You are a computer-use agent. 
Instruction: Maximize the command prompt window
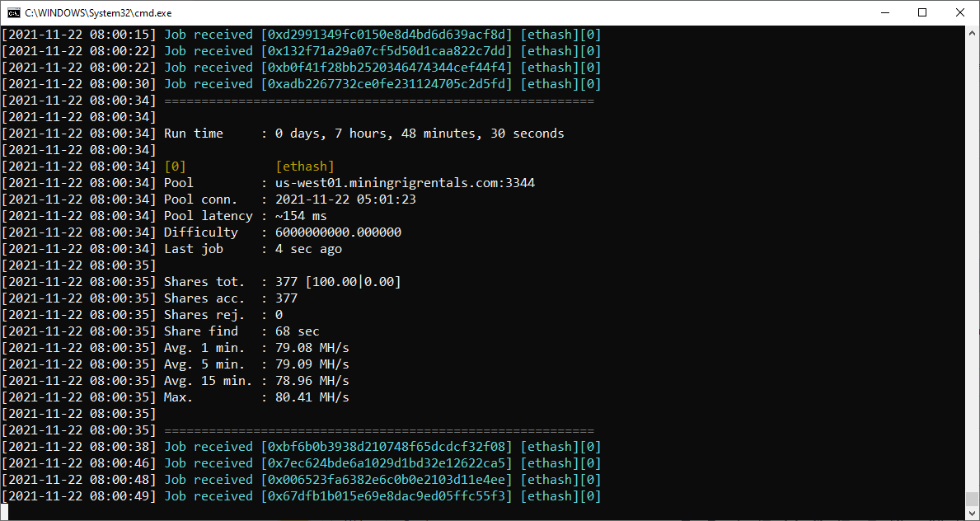pos(922,12)
